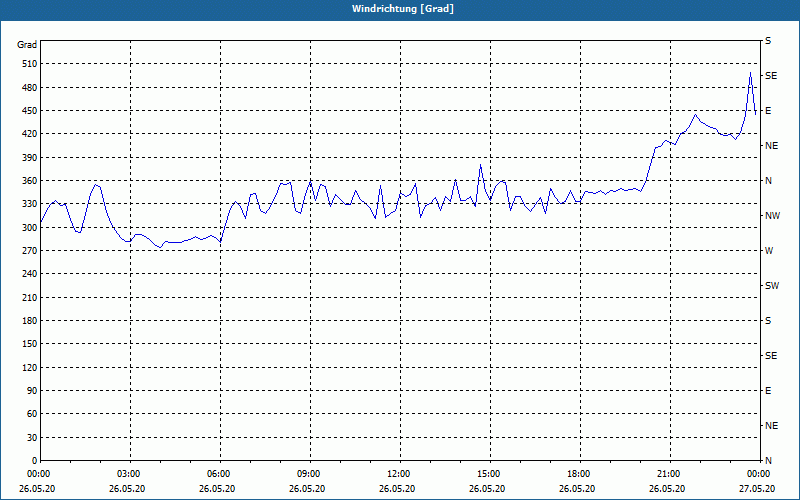Pick the 18:00 time axis label
Screen dimensions: 800x500
coord(579,474)
